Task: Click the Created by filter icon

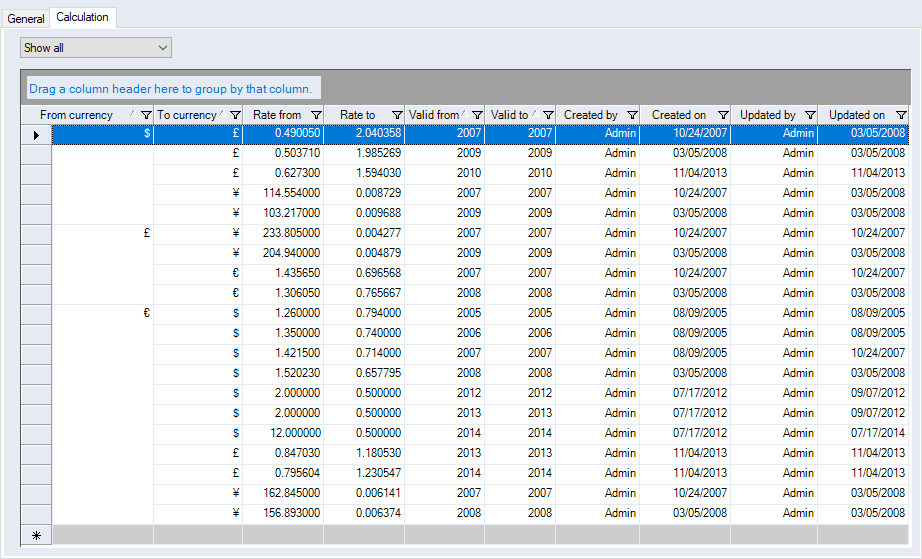Action: point(632,115)
